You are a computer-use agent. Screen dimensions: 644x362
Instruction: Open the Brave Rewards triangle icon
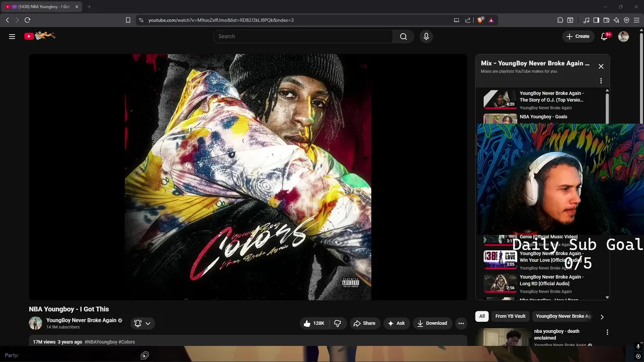(x=491, y=20)
